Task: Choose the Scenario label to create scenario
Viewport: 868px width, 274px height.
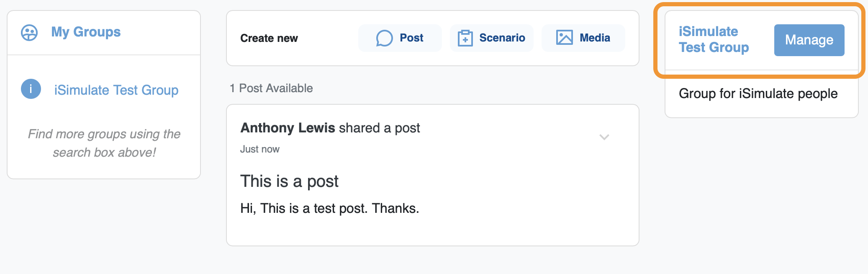Action: (x=502, y=38)
